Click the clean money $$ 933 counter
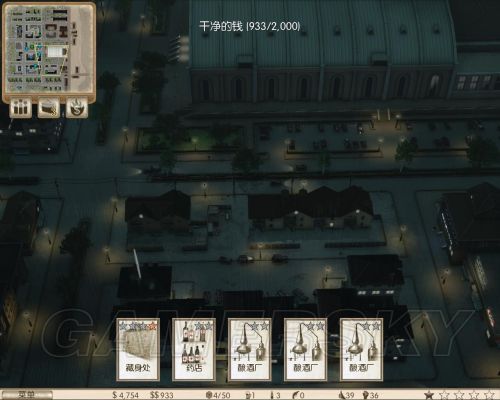The width and height of the screenshot is (500, 400). click(x=162, y=395)
